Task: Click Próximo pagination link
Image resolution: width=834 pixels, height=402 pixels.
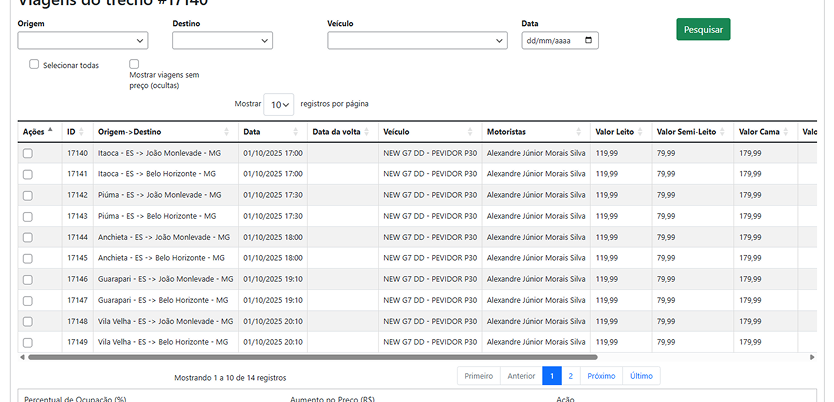Action: coord(601,376)
